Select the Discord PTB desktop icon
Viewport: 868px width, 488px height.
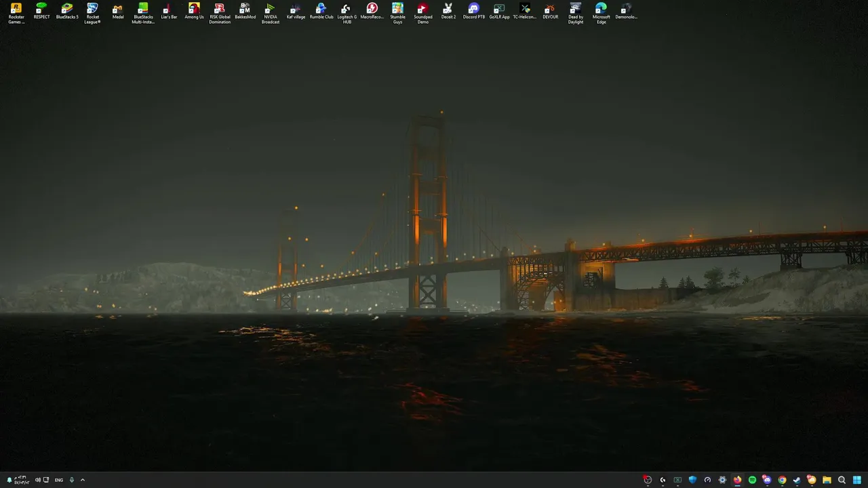(474, 11)
